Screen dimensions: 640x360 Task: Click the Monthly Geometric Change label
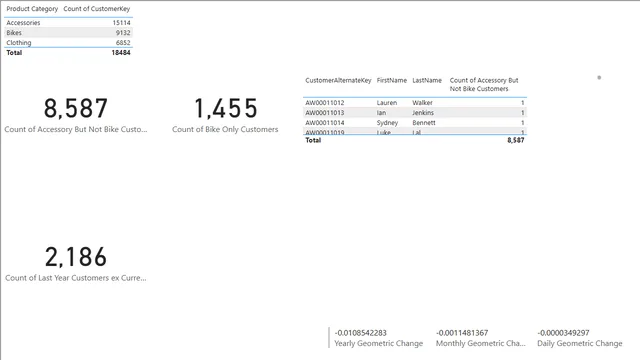pyautogui.click(x=480, y=344)
